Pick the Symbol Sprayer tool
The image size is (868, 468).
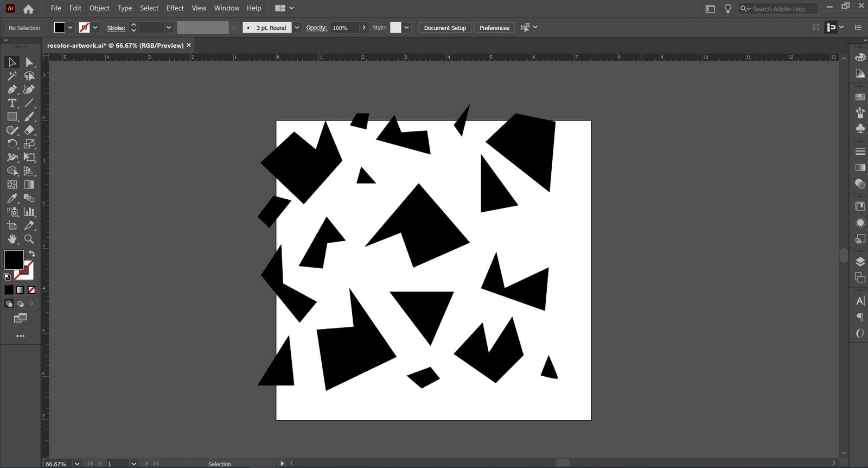click(x=12, y=212)
